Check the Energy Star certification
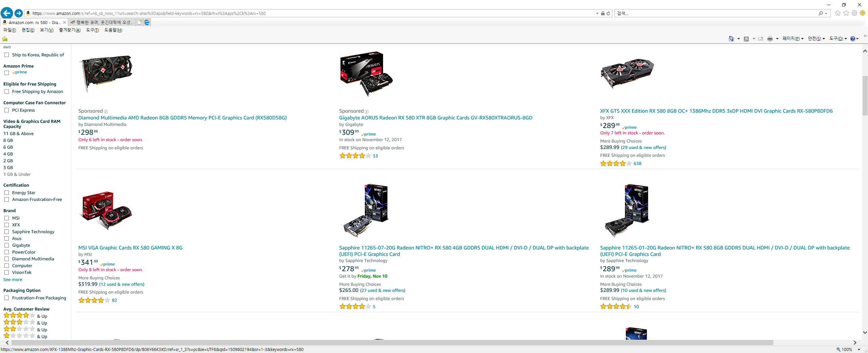This screenshot has width=868, height=353. click(x=6, y=193)
